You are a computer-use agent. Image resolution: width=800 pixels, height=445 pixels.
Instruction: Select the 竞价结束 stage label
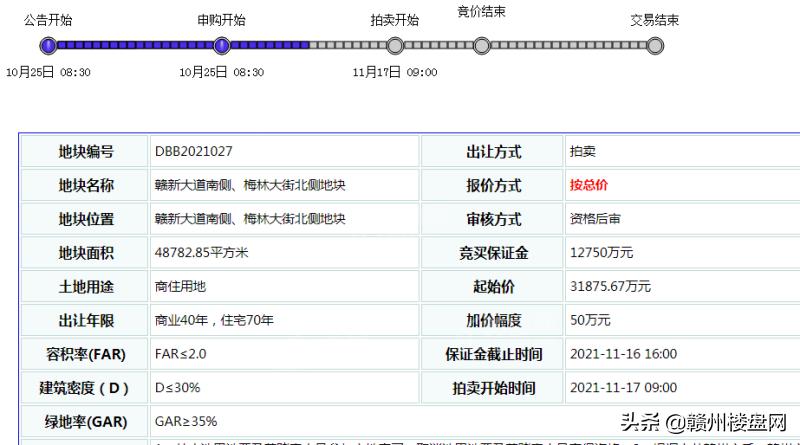click(482, 11)
